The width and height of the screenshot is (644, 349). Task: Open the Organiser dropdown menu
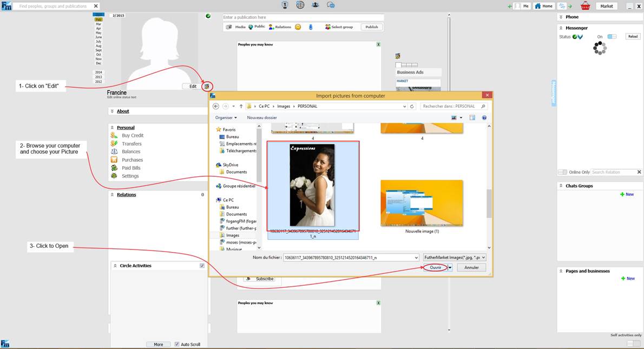pyautogui.click(x=226, y=118)
